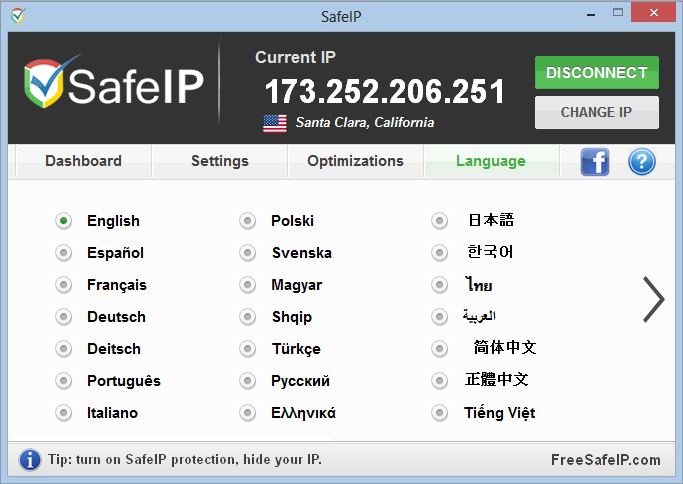Viewport: 683px width, 484px height.
Task: Select English language radio button
Action: click(64, 221)
